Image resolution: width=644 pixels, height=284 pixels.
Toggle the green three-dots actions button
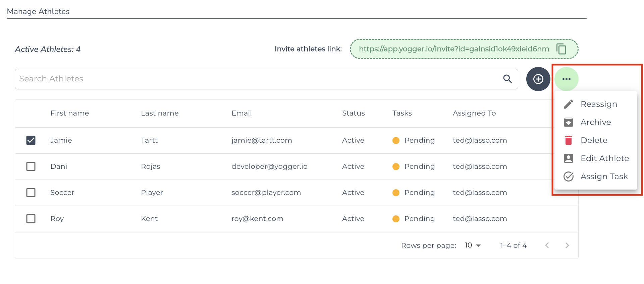click(x=566, y=79)
